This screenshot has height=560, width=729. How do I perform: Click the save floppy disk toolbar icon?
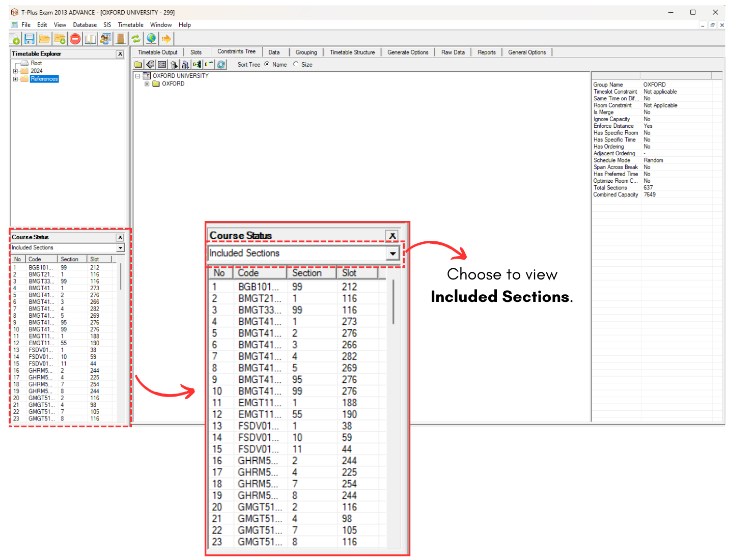[x=30, y=39]
